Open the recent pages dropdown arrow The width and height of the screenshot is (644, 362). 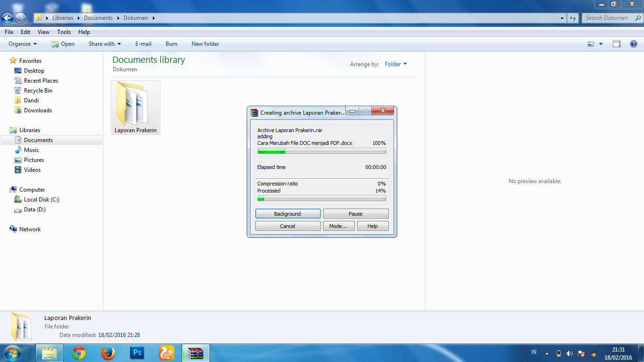[x=30, y=18]
